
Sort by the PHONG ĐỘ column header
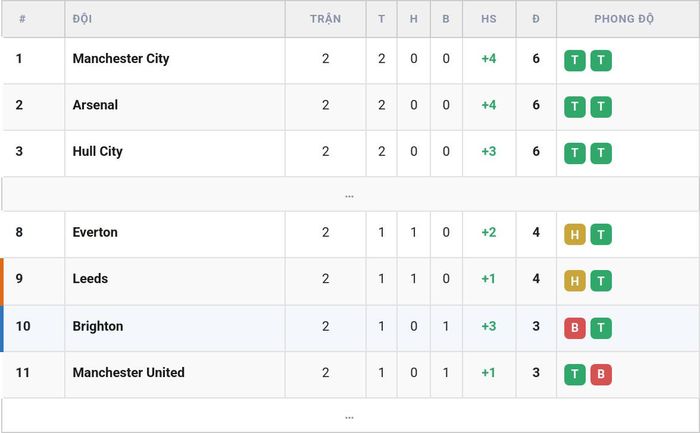(x=624, y=19)
